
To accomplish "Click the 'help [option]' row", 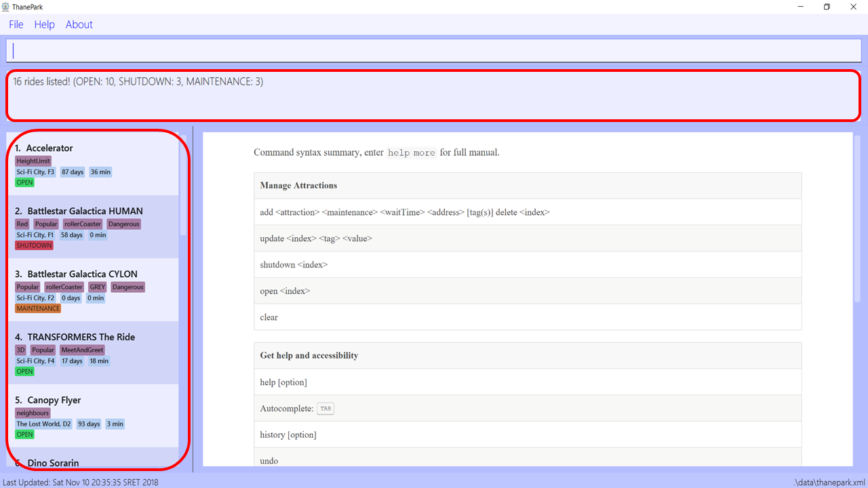I will [528, 382].
